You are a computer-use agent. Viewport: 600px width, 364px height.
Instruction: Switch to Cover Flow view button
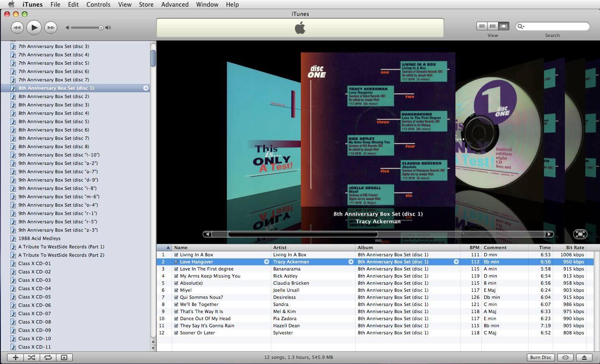coord(504,26)
